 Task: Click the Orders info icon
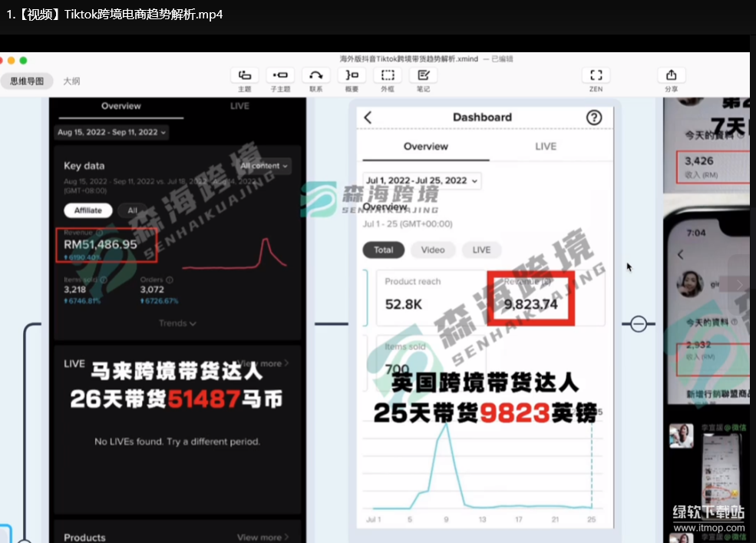[x=169, y=280]
